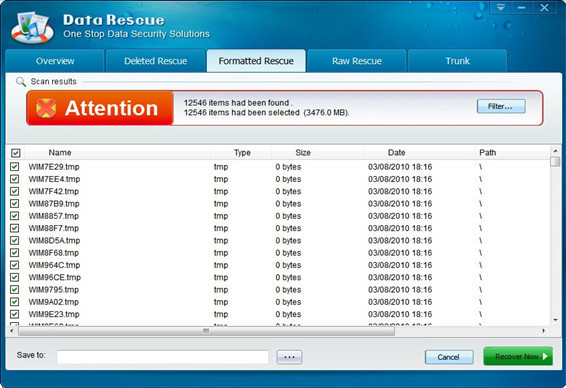Viewport: 566px width, 388px height.
Task: Click the vertical scrollbar down arrow
Action: click(x=555, y=320)
